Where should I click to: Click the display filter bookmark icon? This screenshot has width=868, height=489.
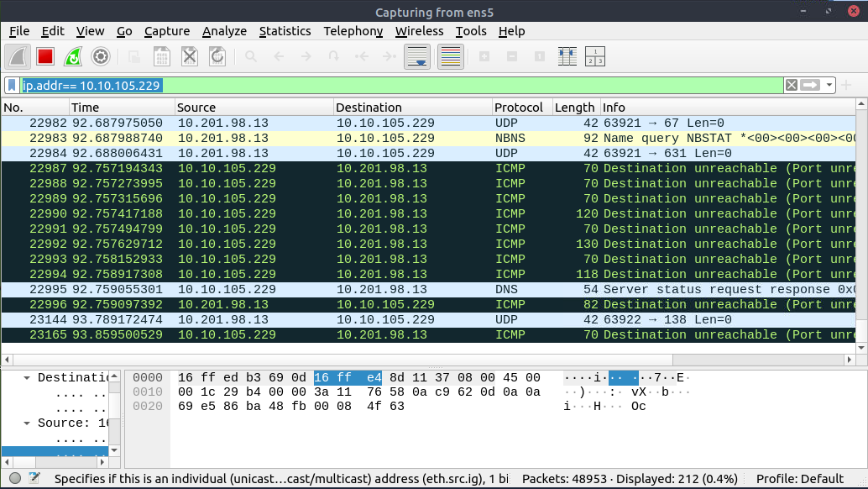[x=12, y=86]
